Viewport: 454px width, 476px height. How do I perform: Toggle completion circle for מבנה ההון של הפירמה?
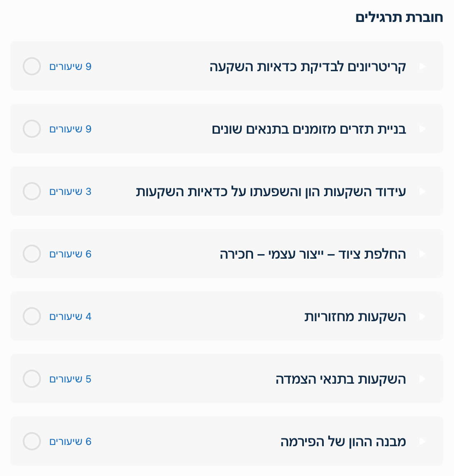(32, 441)
